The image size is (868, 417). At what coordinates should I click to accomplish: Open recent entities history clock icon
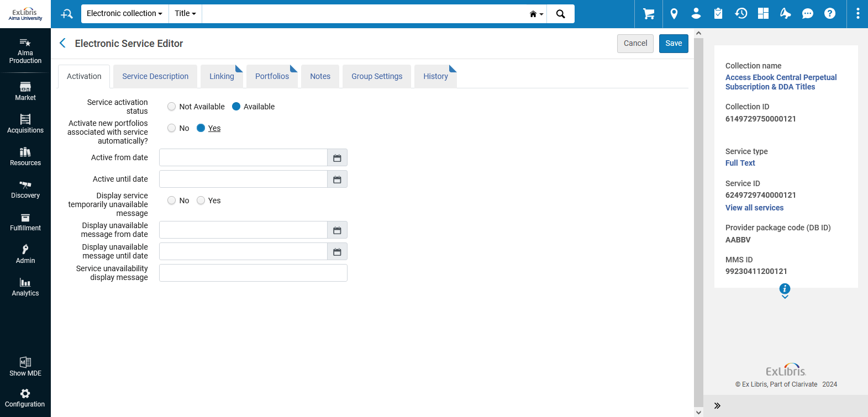[741, 14]
